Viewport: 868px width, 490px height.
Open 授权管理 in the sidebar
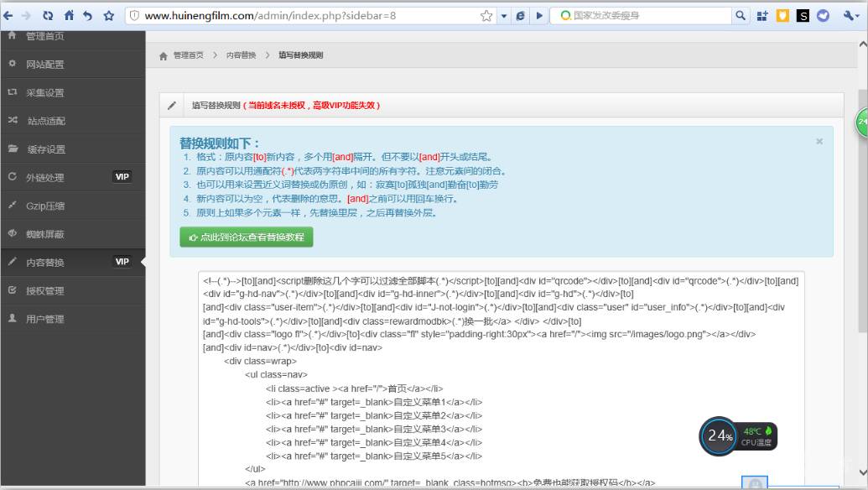pyautogui.click(x=72, y=290)
